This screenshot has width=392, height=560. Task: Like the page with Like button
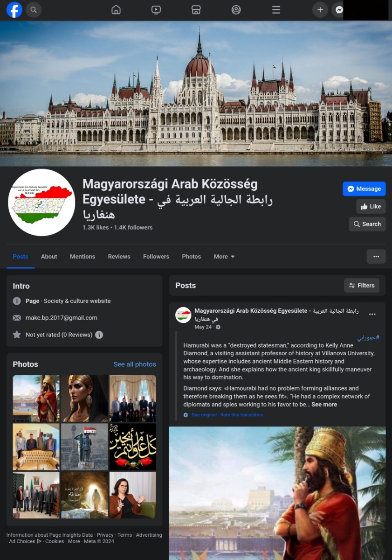[x=371, y=206]
